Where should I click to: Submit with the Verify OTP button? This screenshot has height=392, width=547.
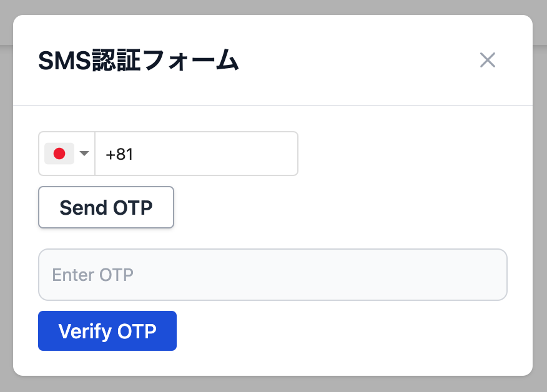click(107, 331)
